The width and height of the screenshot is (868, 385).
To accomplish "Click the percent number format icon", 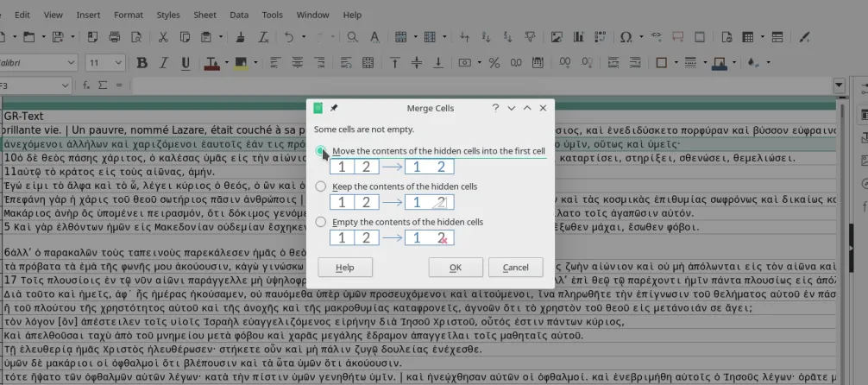I will coord(494,63).
